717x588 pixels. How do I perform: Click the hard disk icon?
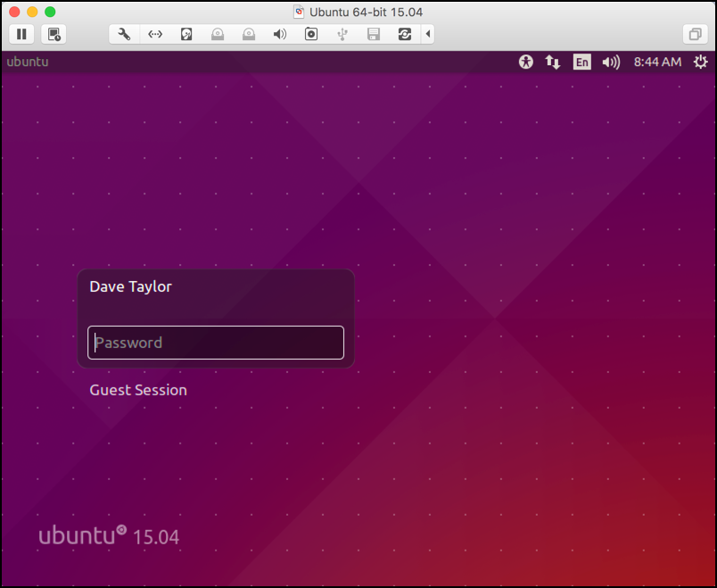coord(186,34)
